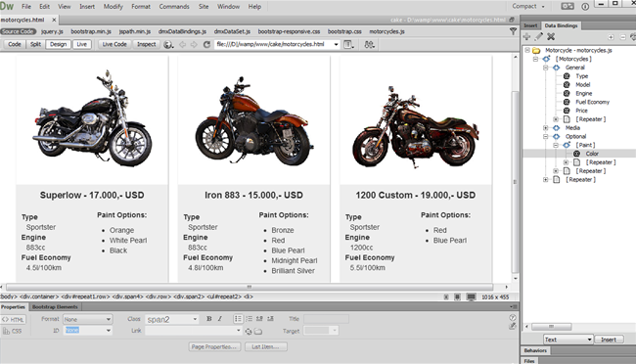Open the Text binding type dropdown

pos(568,340)
